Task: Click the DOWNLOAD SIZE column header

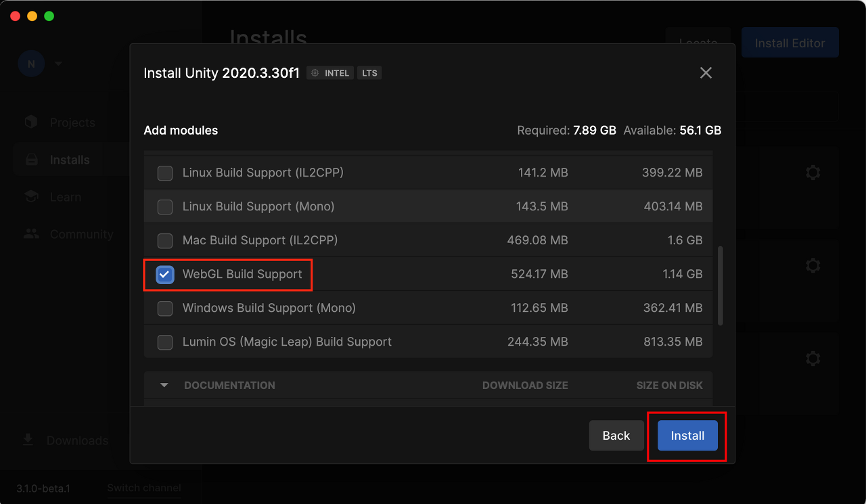Action: tap(525, 385)
